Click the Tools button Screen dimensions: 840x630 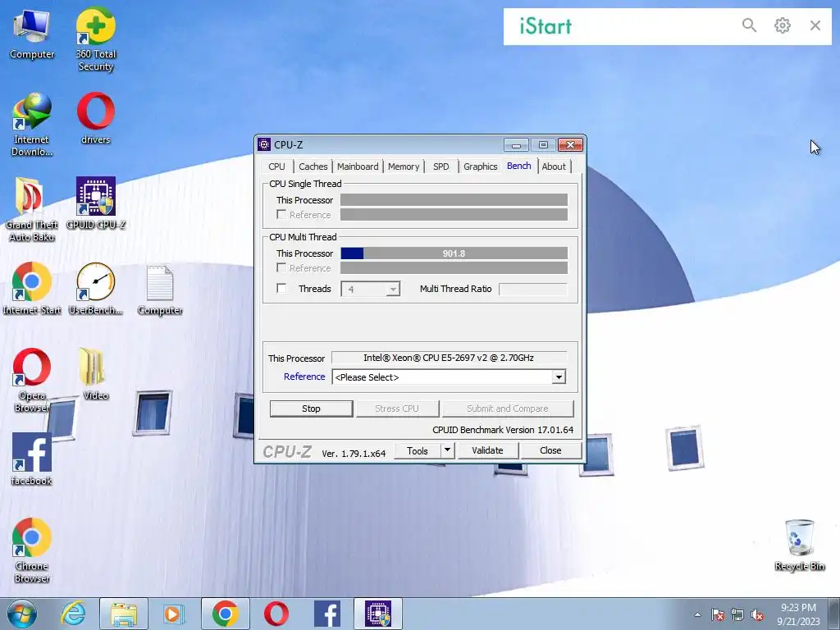pyautogui.click(x=418, y=451)
